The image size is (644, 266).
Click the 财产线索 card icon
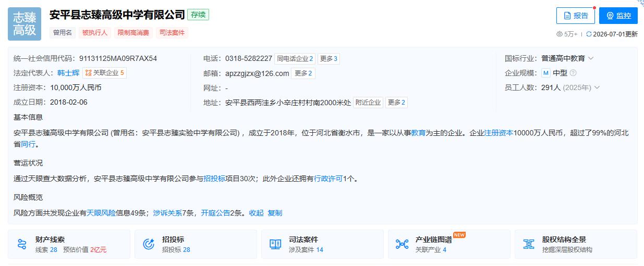[22, 244]
